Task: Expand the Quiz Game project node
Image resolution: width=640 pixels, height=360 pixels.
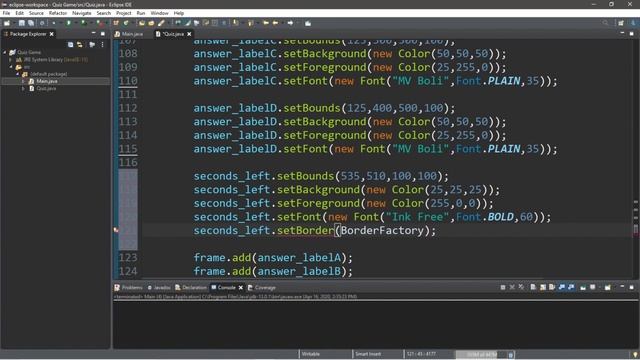Action: tap(5, 52)
